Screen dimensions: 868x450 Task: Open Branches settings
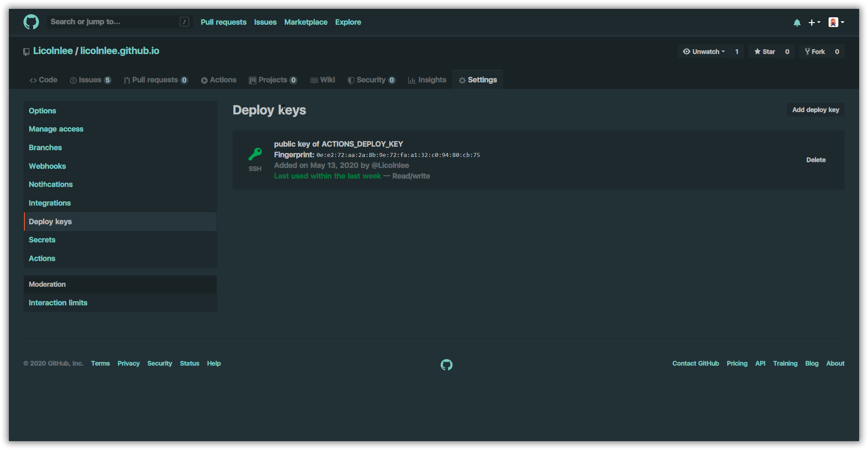120,148
